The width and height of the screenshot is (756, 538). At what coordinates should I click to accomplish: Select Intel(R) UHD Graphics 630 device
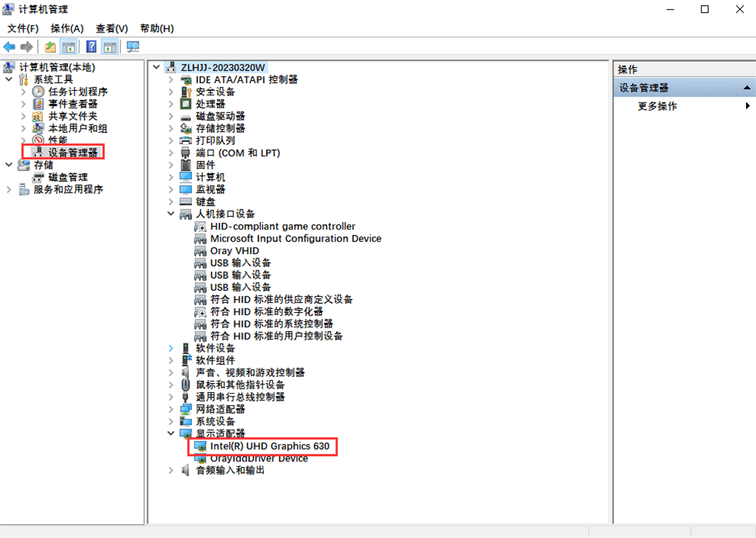tap(269, 447)
